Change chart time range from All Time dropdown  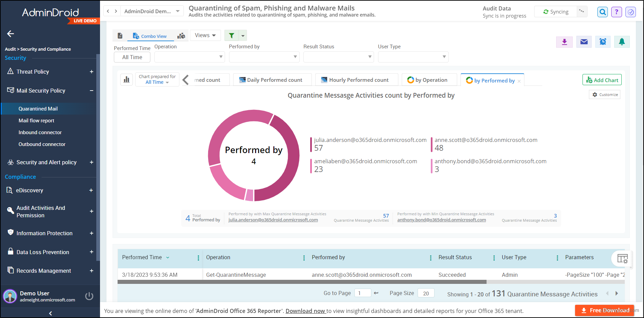tap(157, 82)
